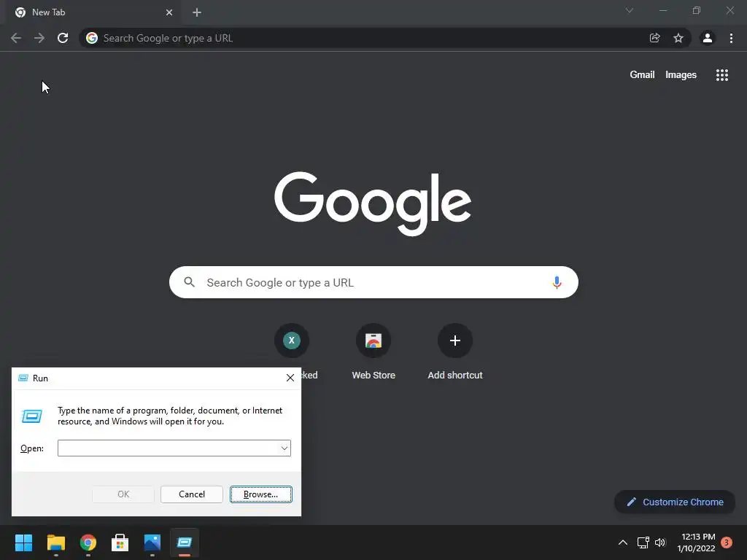Open the Google apps grid
Screen dimensions: 747x560
pos(721,75)
